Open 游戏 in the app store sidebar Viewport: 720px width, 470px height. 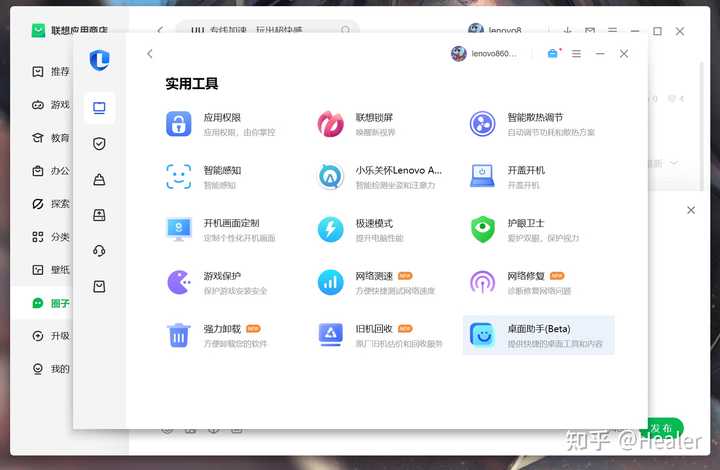click(x=51, y=105)
